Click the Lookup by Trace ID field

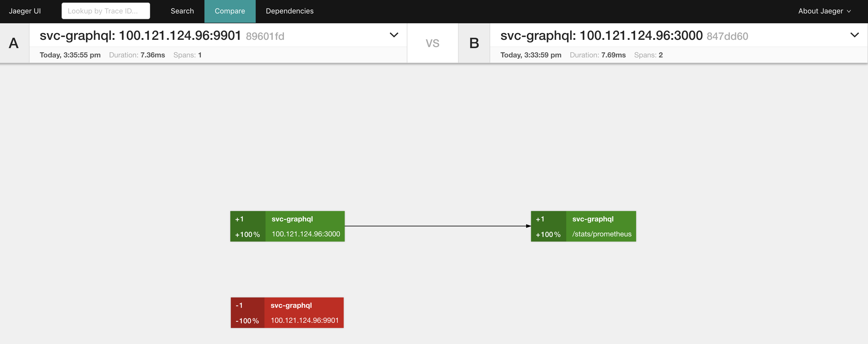pos(106,11)
